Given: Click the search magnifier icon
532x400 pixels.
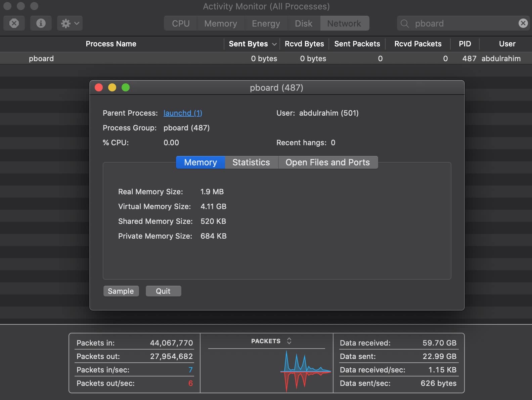Looking at the screenshot, I should [x=405, y=23].
